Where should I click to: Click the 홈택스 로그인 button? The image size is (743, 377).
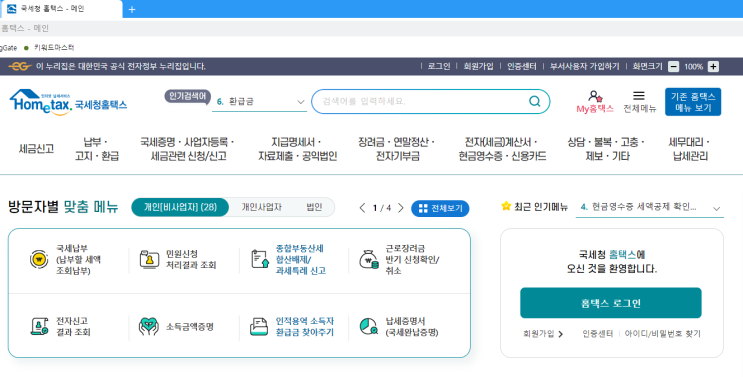611,303
